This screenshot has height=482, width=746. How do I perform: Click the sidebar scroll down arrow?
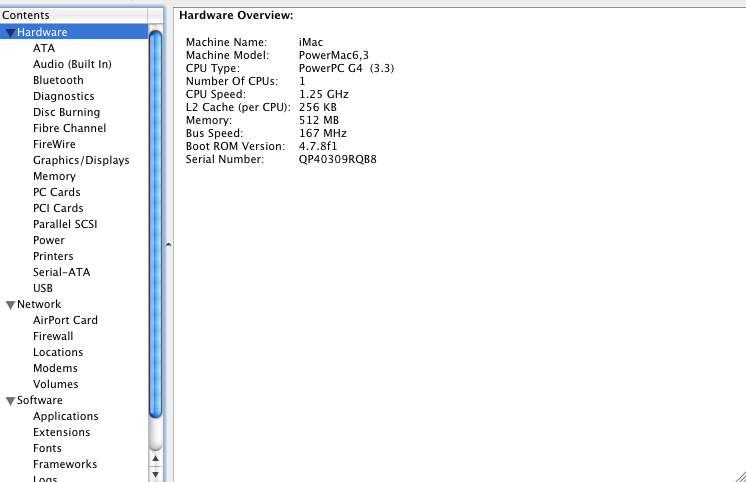pyautogui.click(x=155, y=474)
